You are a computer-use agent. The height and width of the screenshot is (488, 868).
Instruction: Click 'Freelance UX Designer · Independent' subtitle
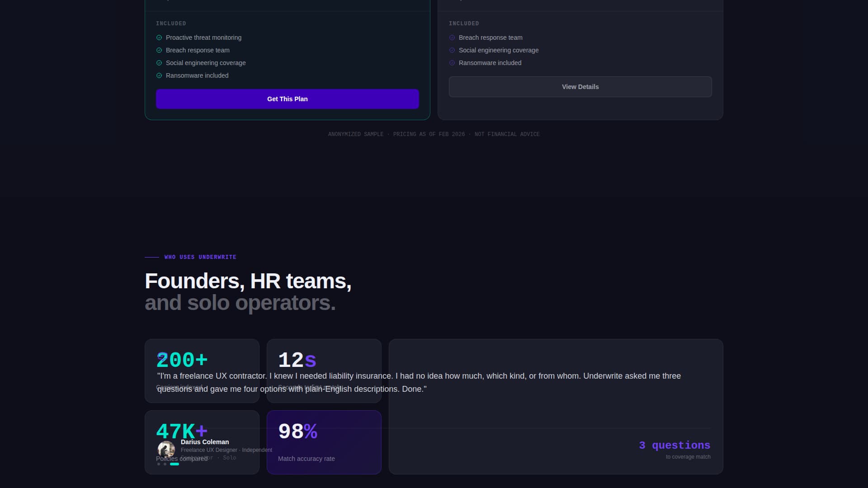(x=226, y=450)
